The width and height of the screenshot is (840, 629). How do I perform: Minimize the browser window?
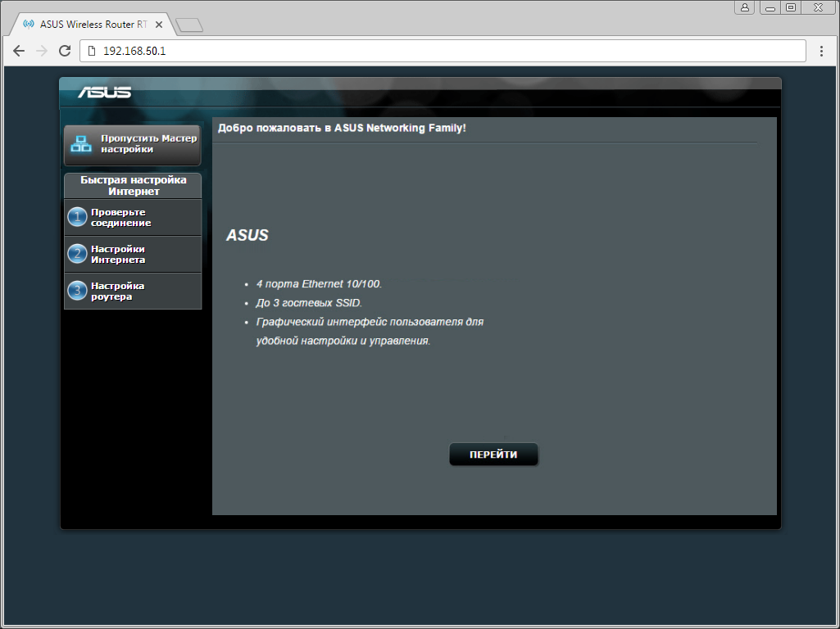pos(770,7)
